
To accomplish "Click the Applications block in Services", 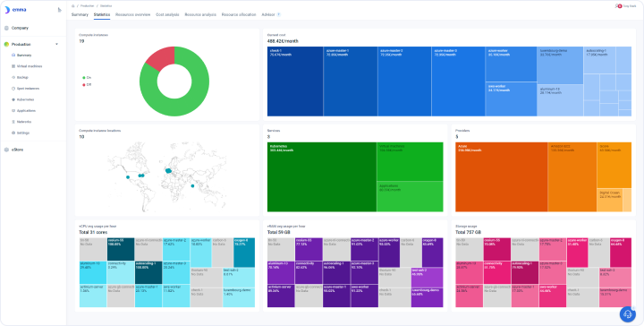I will tap(410, 197).
